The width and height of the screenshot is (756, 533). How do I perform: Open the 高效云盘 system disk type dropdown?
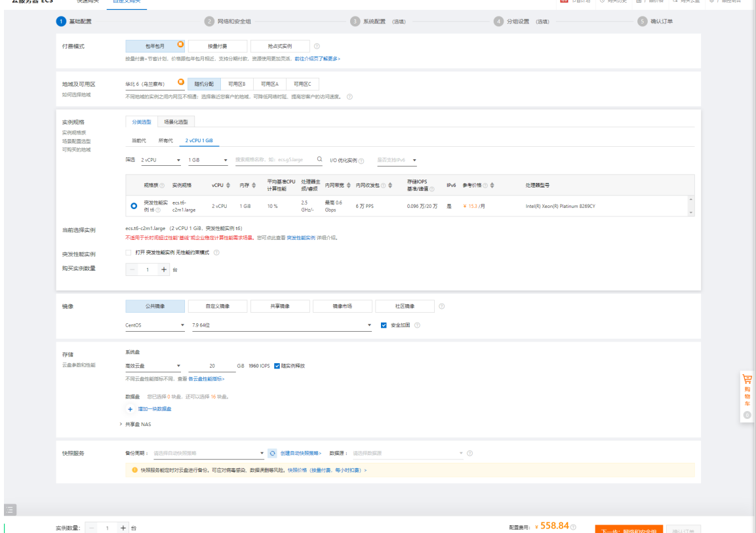[x=153, y=366]
